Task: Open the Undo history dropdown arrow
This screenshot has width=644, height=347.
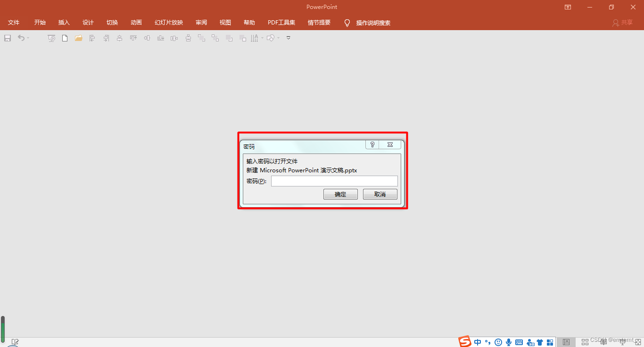Action: pos(28,38)
